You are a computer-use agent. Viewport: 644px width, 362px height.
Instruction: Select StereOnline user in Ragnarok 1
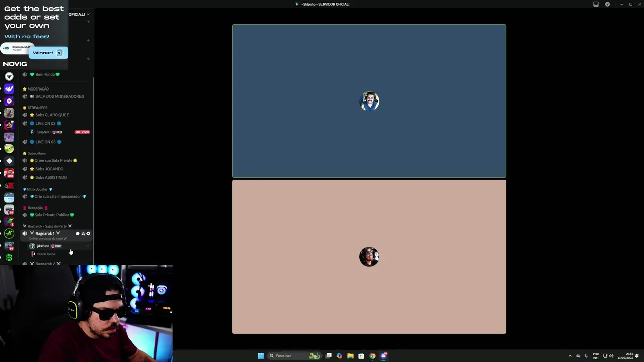(x=43, y=254)
